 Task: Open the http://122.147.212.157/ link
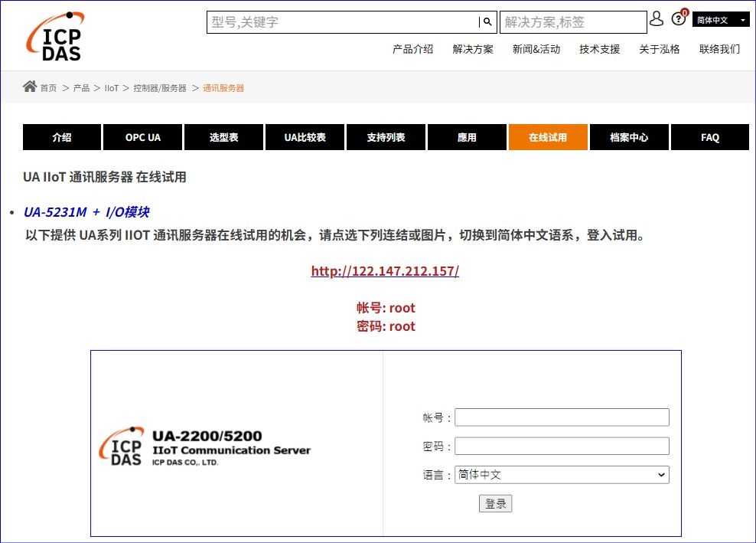coord(385,271)
